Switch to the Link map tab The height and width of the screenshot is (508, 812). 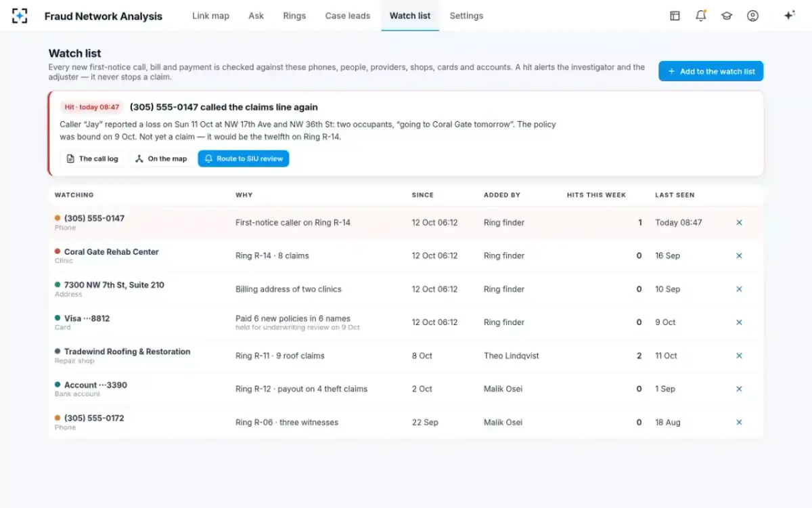(210, 16)
